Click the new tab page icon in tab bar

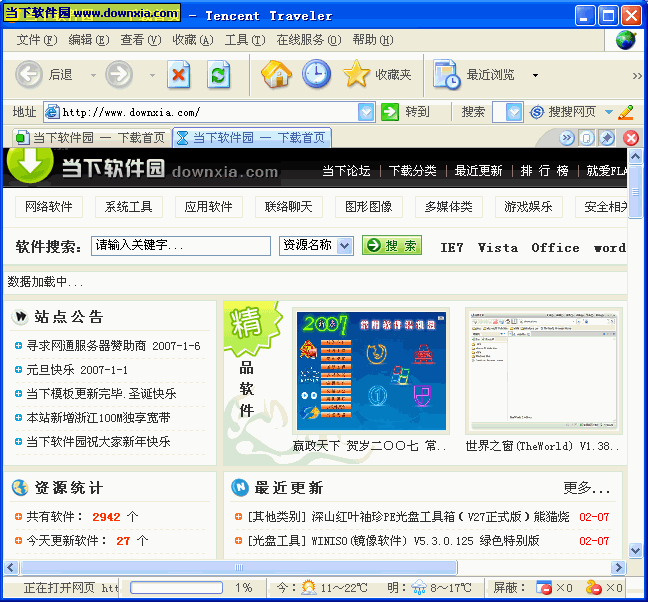(x=586, y=138)
